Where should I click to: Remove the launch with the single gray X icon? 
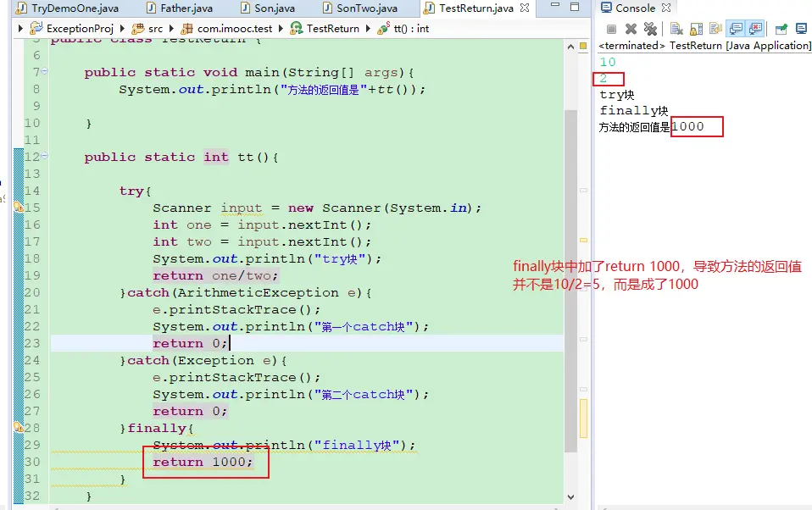pos(631,29)
